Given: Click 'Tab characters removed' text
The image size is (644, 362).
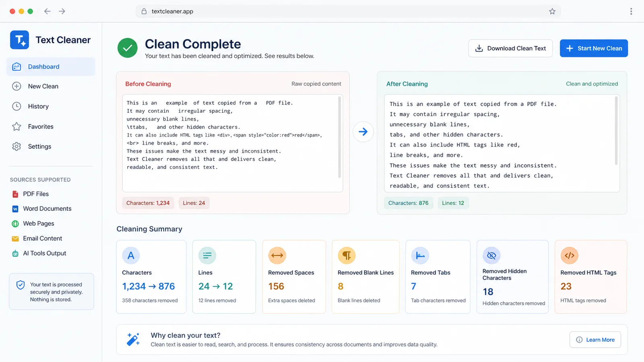Looking at the screenshot, I should coord(438,300).
